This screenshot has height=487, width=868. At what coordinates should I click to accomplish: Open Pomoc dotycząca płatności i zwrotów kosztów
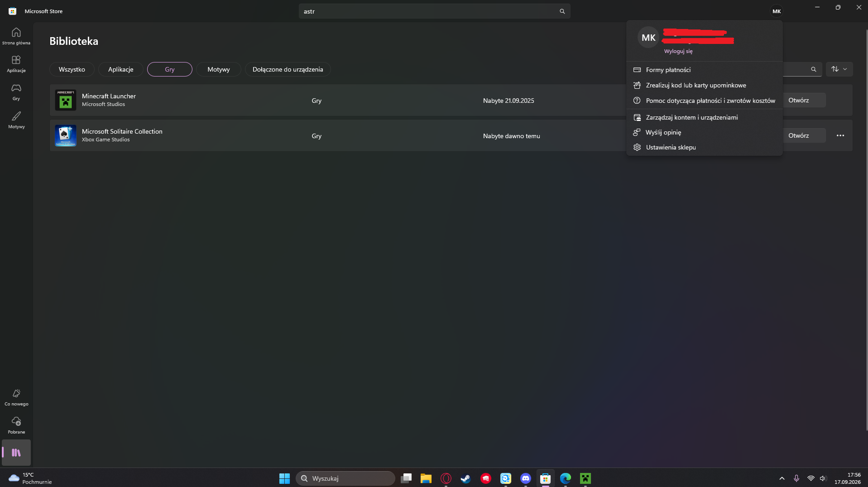(x=705, y=101)
